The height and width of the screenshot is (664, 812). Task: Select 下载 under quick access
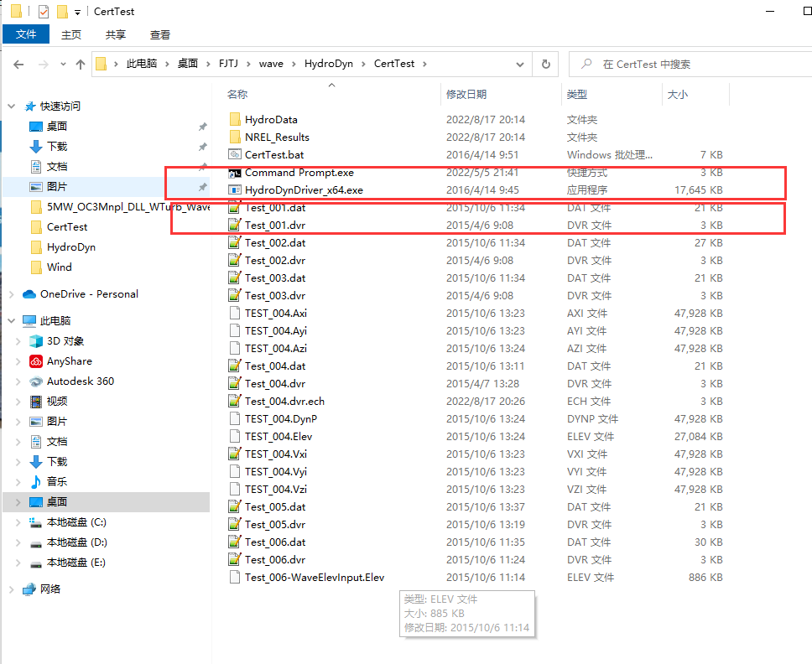57,147
